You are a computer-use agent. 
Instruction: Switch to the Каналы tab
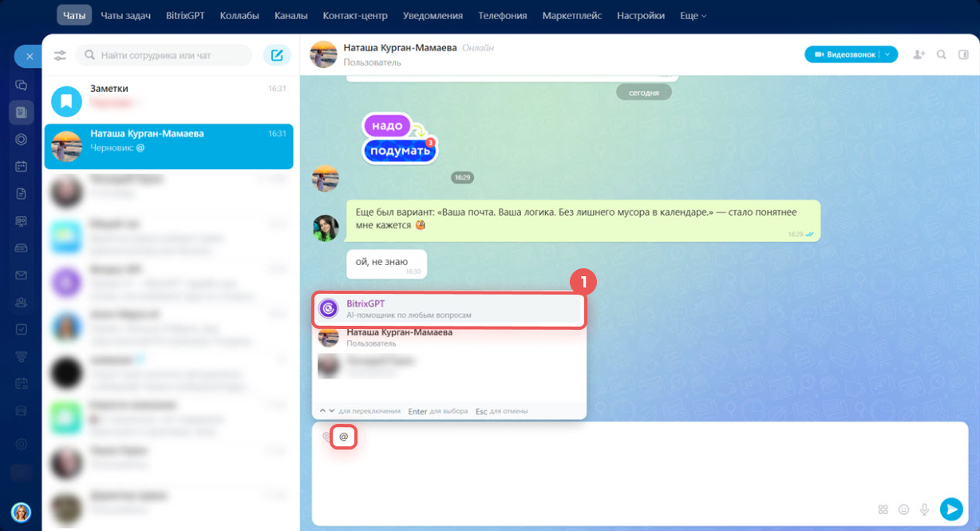(290, 16)
